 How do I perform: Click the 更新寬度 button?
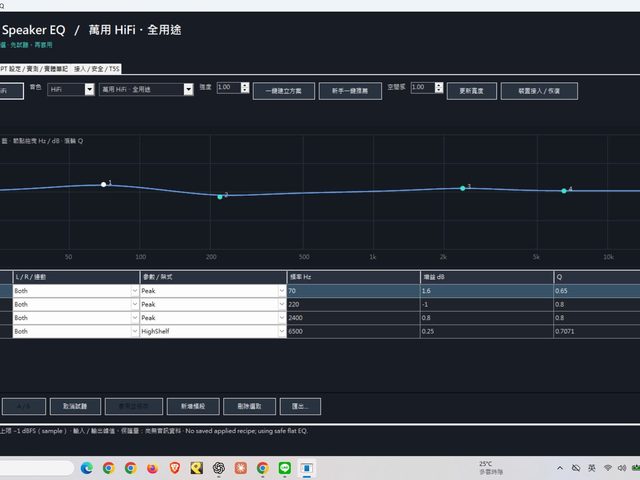tap(472, 91)
